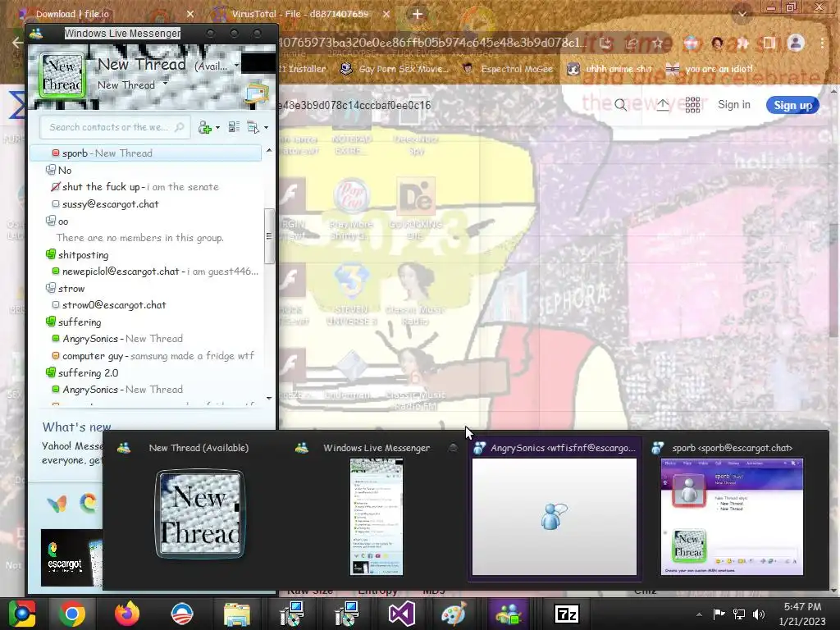
Task: Select the sussy@escargot.chat contact
Action: pyautogui.click(x=111, y=204)
